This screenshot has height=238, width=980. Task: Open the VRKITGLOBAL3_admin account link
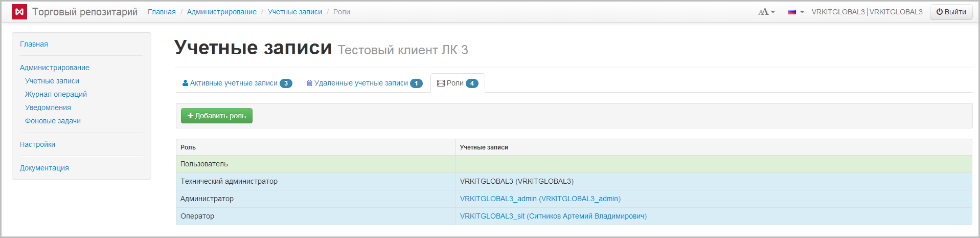tap(540, 199)
